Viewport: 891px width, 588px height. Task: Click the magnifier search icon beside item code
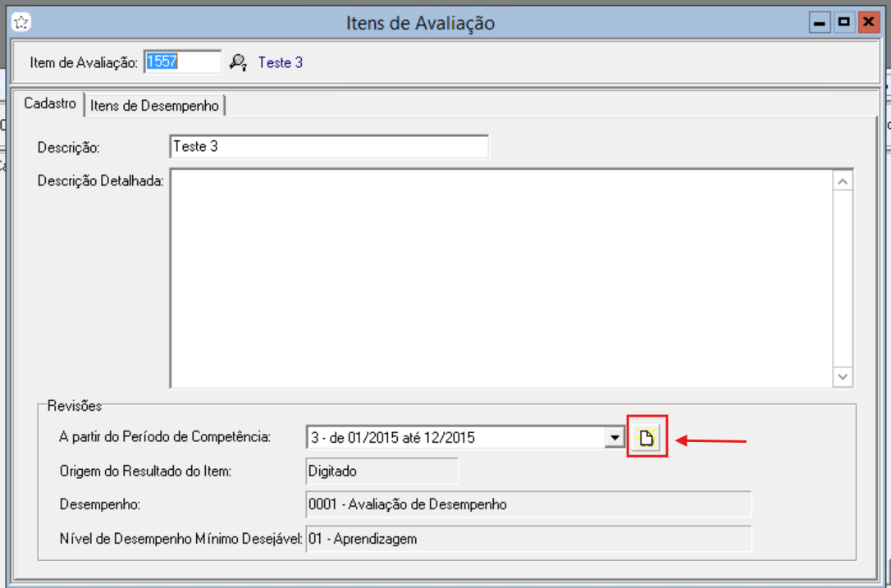pos(238,62)
